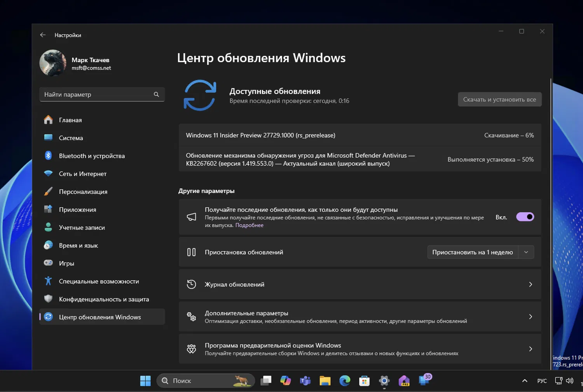Screen dimensions: 583x392
Task: Open Специальные возможности settings
Action: click(x=99, y=281)
